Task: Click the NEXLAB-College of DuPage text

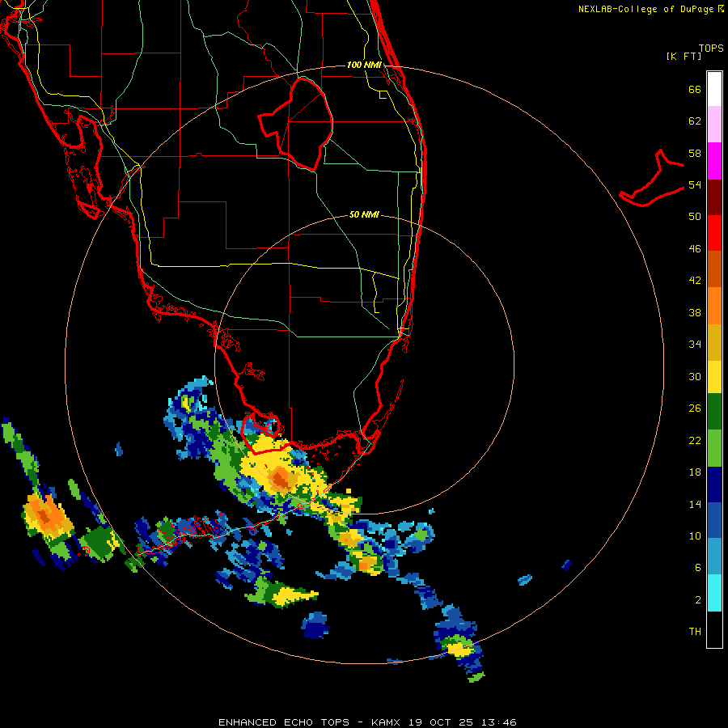Action: [647, 9]
